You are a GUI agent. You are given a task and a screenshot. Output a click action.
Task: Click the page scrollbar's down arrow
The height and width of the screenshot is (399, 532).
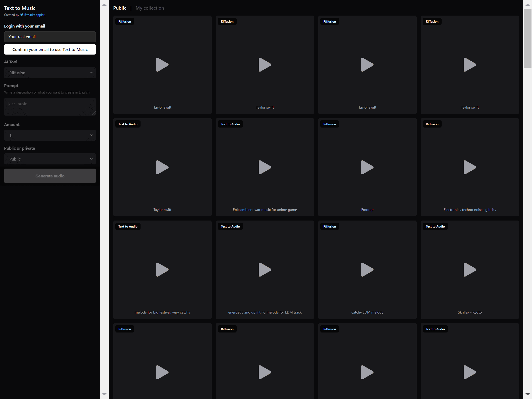(x=528, y=394)
